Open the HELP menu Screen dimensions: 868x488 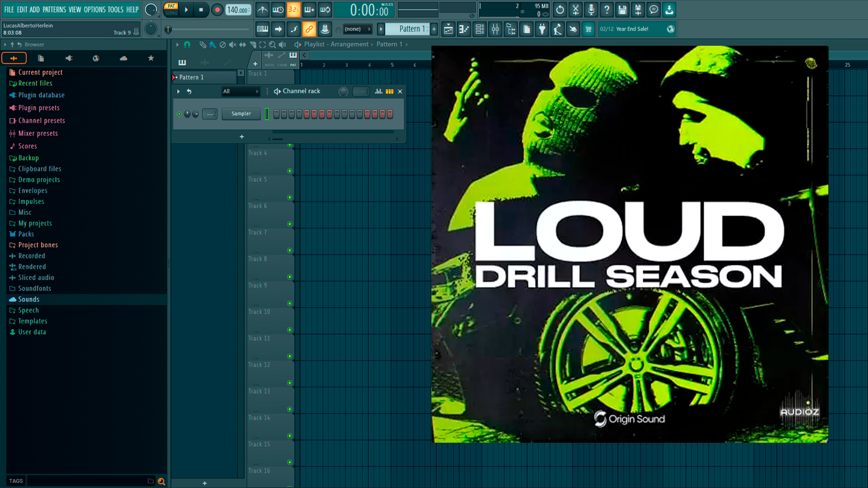132,10
